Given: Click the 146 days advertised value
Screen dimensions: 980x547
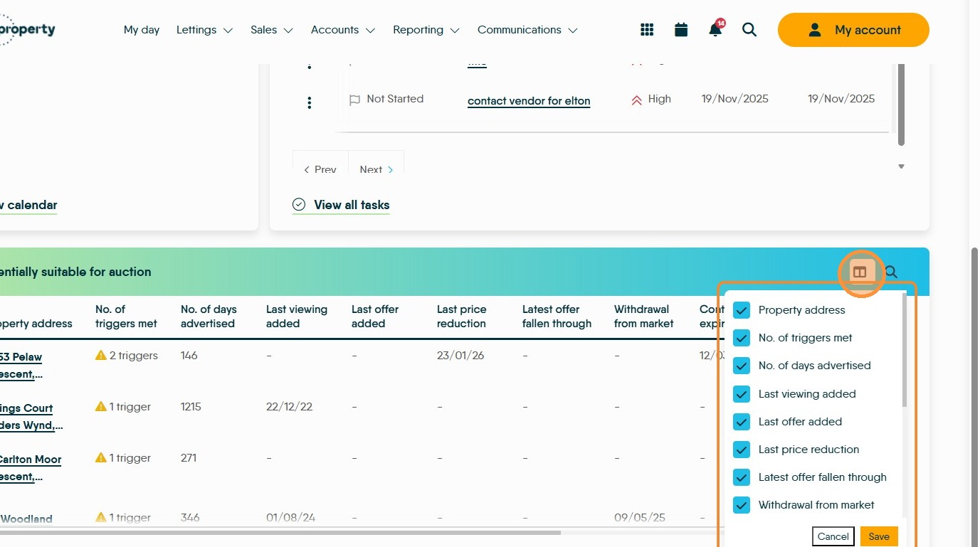Looking at the screenshot, I should coord(189,355).
